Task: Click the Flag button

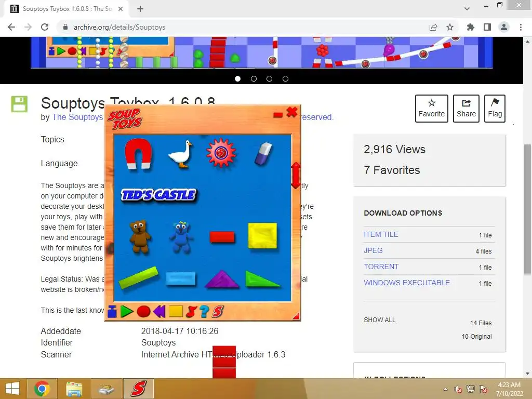Action: 495,109
